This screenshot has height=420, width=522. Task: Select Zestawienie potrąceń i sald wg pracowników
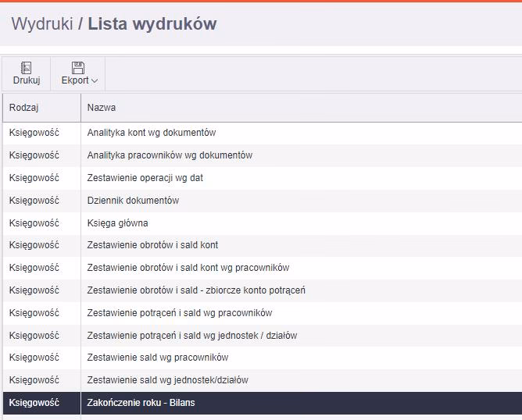tap(263, 313)
